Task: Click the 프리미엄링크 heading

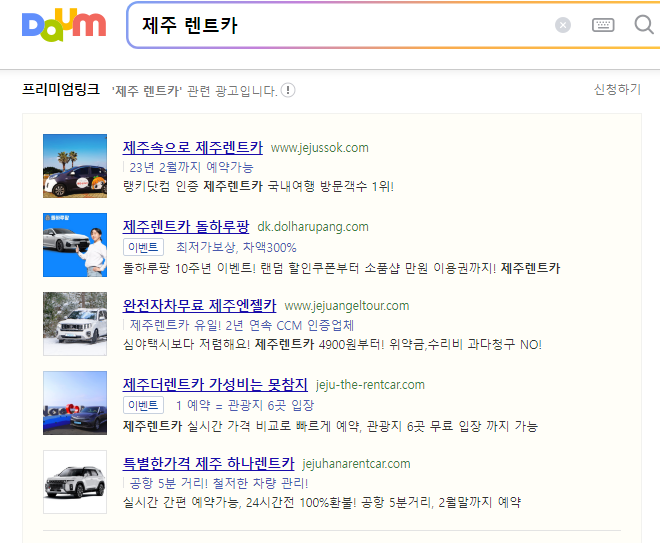Action: coord(61,89)
